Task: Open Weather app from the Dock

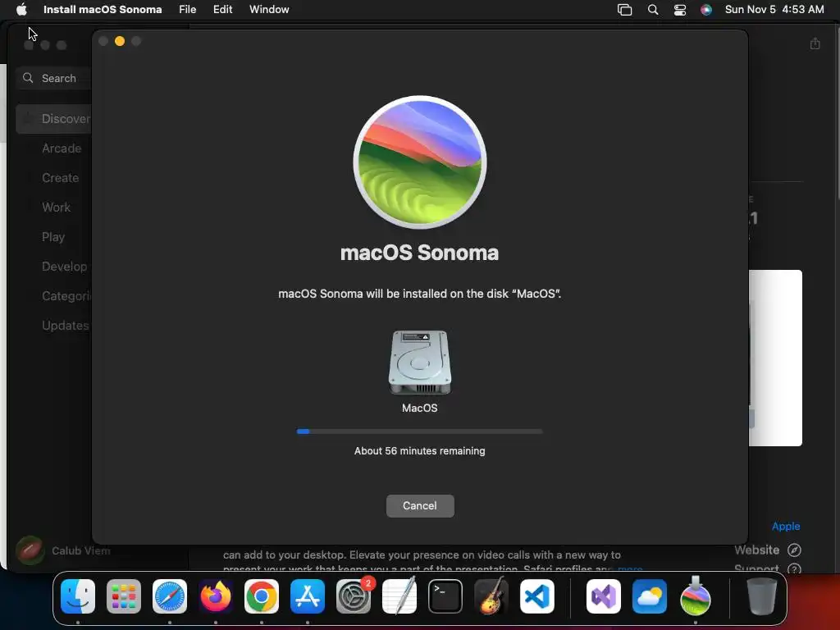Action: (650, 596)
